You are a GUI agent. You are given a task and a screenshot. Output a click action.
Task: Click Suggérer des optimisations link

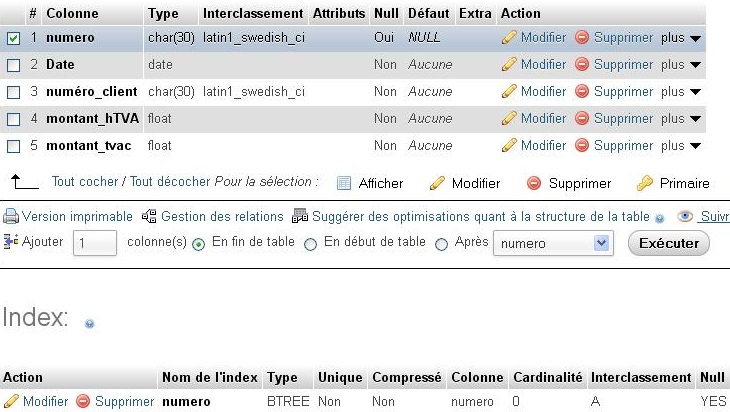click(x=480, y=216)
